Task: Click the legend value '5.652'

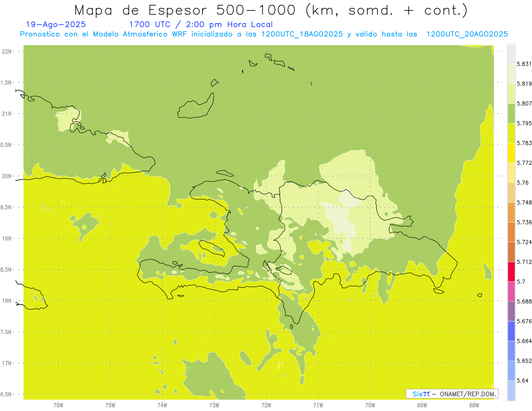Action: pyautogui.click(x=524, y=361)
